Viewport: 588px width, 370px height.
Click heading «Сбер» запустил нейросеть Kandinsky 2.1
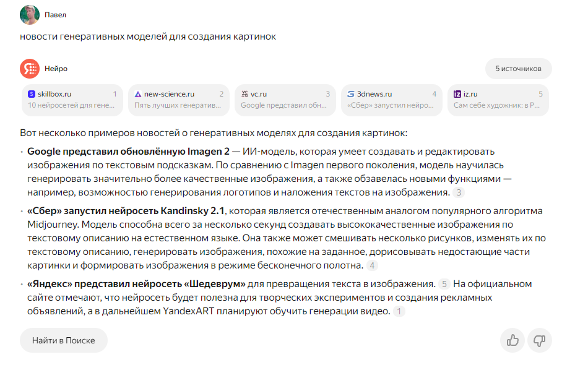126,211
